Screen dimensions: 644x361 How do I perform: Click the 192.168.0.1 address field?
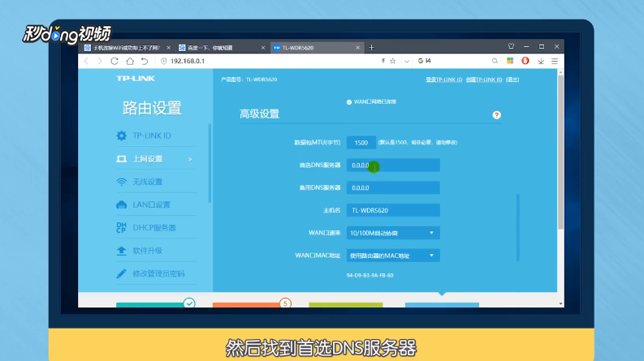click(188, 61)
